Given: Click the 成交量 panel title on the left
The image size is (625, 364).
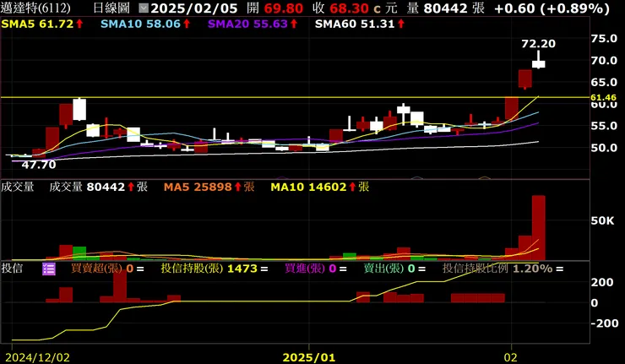Looking at the screenshot, I should (17, 187).
